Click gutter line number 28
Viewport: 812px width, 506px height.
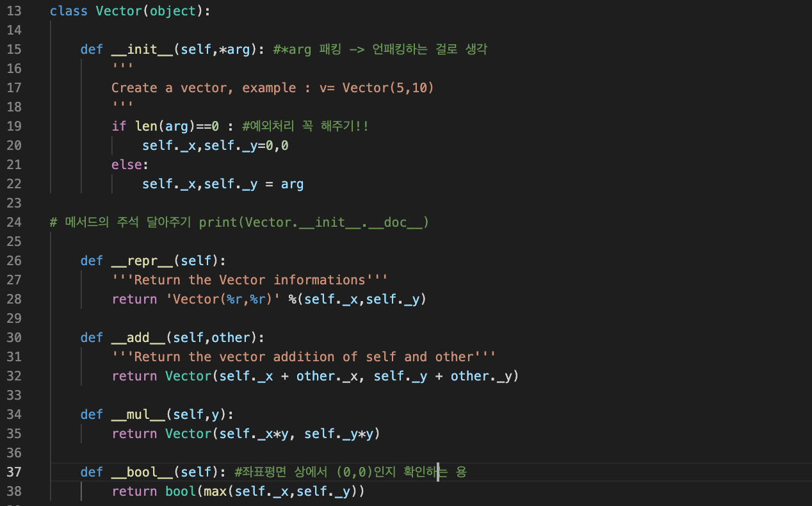click(14, 299)
